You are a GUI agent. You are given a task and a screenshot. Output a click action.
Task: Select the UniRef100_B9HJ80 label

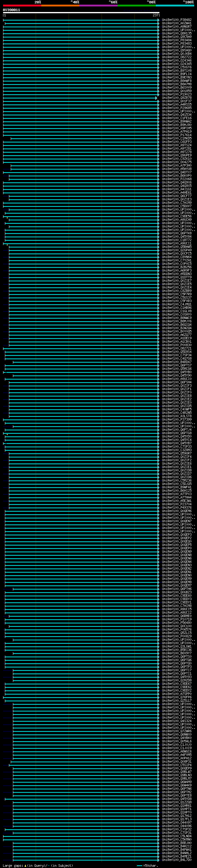[x=177, y=125]
